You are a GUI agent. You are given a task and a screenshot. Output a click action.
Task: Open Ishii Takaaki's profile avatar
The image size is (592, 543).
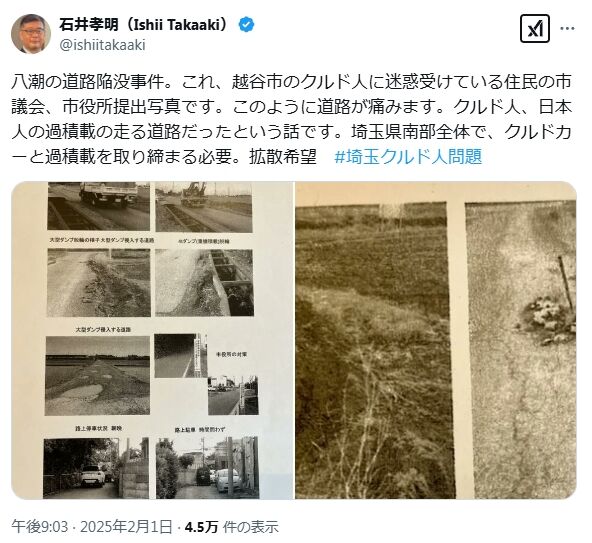coord(31,34)
